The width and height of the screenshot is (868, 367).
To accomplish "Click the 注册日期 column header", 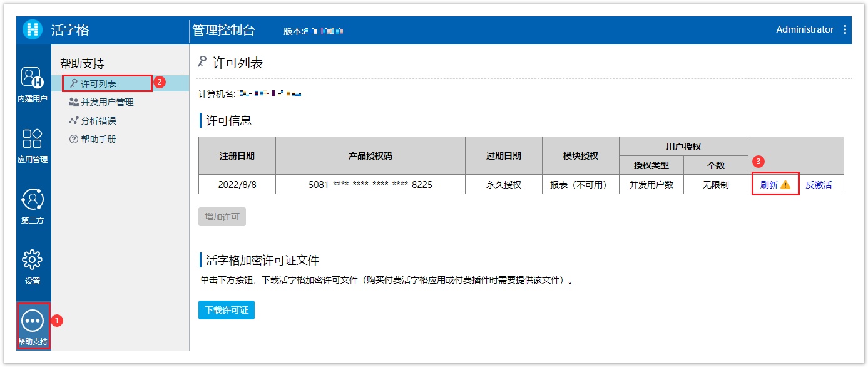I will tap(237, 156).
